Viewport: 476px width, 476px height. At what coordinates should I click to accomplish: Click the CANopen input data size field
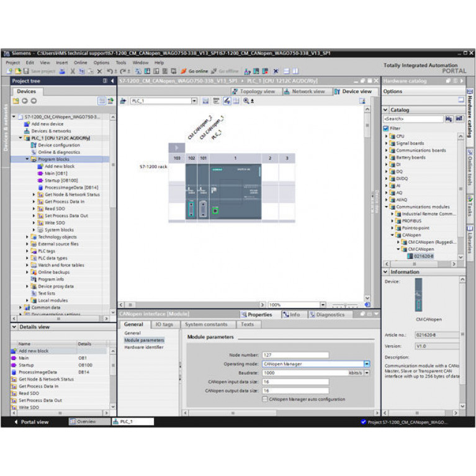click(295, 382)
